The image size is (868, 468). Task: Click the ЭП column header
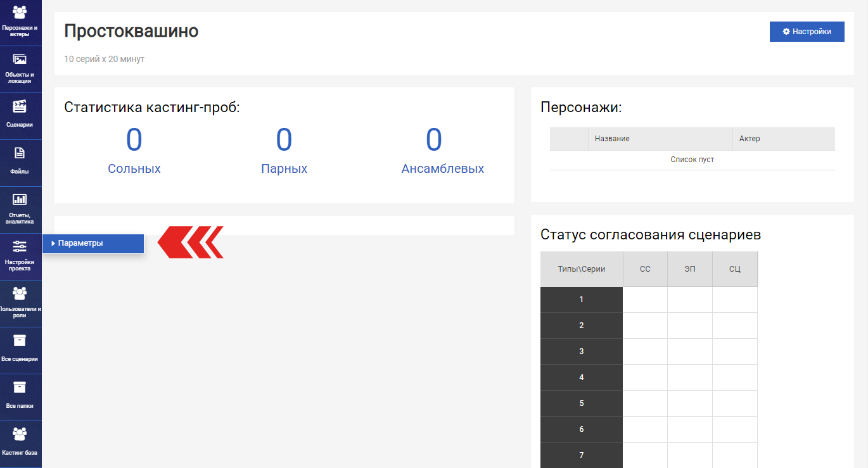(690, 269)
